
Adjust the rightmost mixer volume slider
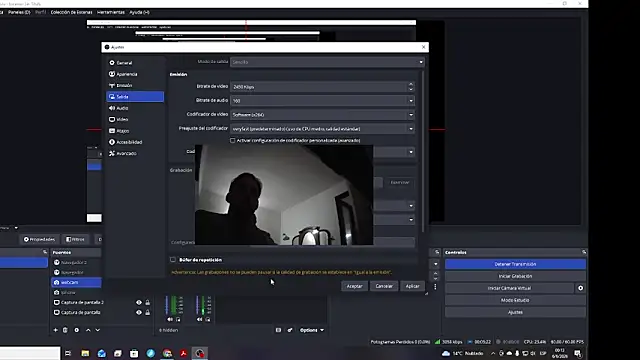point(197,305)
